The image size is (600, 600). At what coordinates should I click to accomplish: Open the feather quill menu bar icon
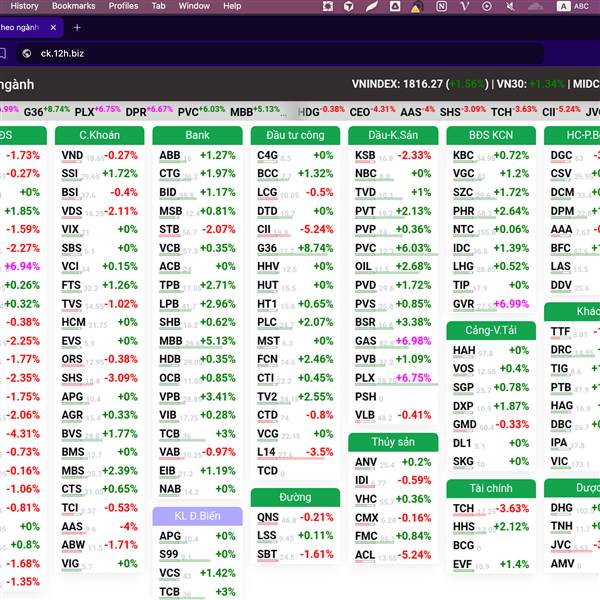click(371, 6)
